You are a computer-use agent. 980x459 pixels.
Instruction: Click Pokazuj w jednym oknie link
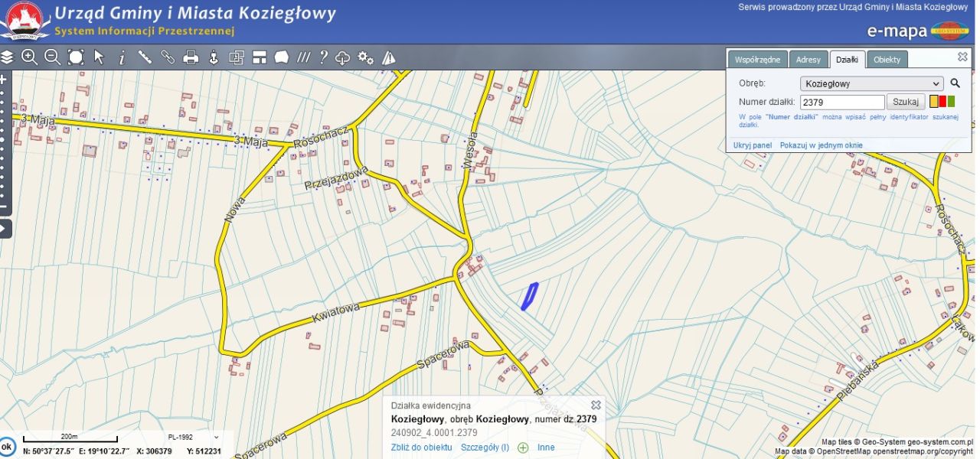pyautogui.click(x=821, y=145)
